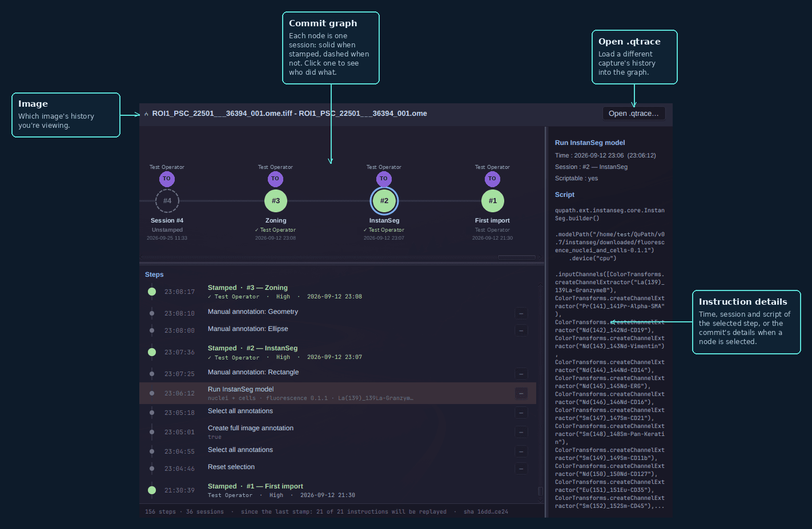
Task: Select the Stamped #2 — InstanSeg step
Action: pos(337,352)
